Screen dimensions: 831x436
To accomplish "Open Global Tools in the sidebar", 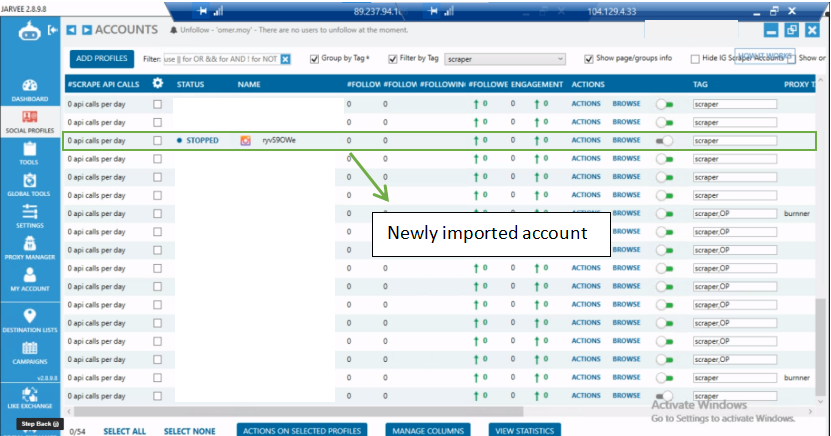I will [30, 185].
